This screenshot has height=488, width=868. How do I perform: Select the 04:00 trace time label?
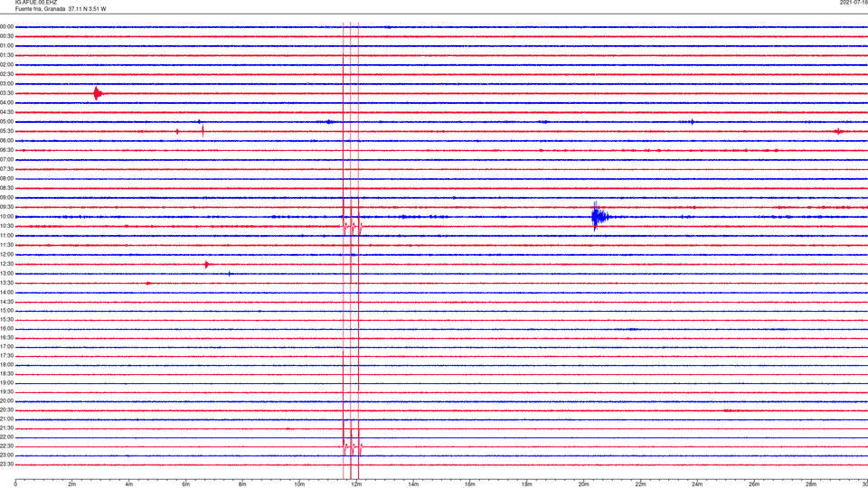pyautogui.click(x=7, y=102)
